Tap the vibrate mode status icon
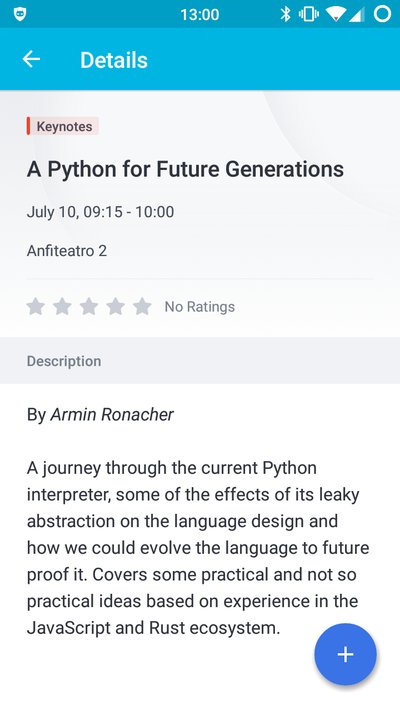The width and height of the screenshot is (400, 711). [x=309, y=14]
